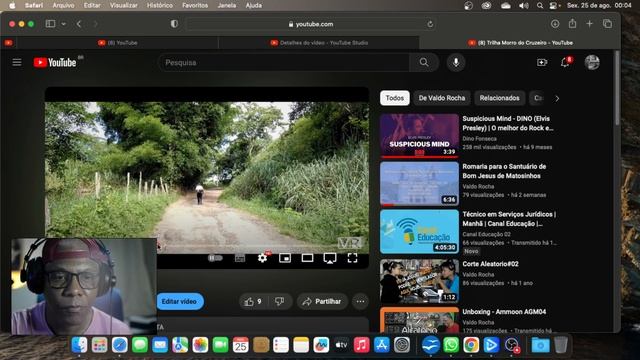
Task: Select the Trilha Morro do Cruzeiro tab
Action: [520, 42]
